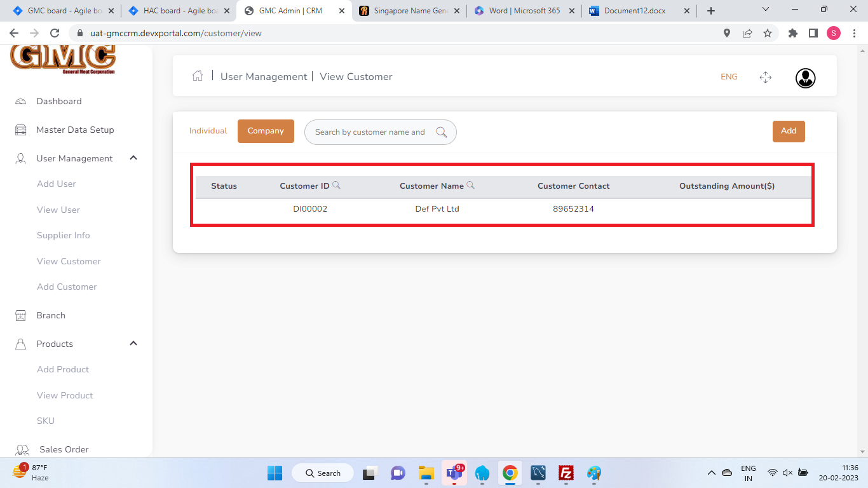Screen dimensions: 868x488
Task: Switch to the Document12.docx browser tab
Action: click(x=634, y=11)
